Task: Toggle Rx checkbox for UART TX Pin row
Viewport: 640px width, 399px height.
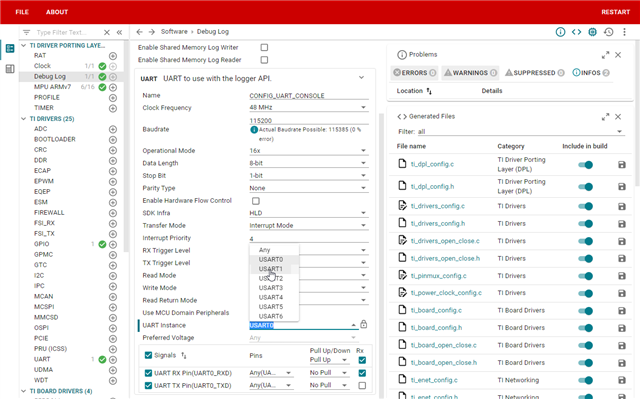Action: (362, 386)
